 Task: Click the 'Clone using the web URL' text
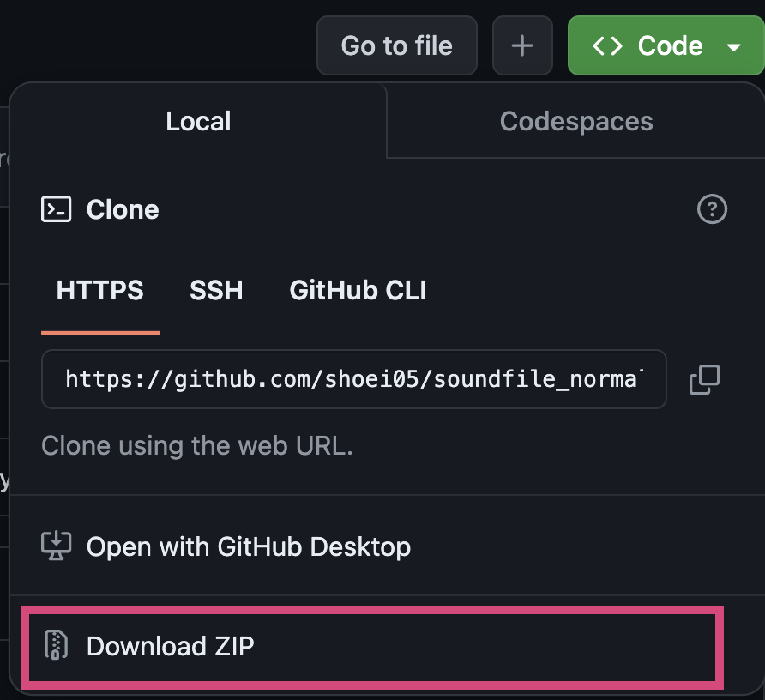point(197,446)
